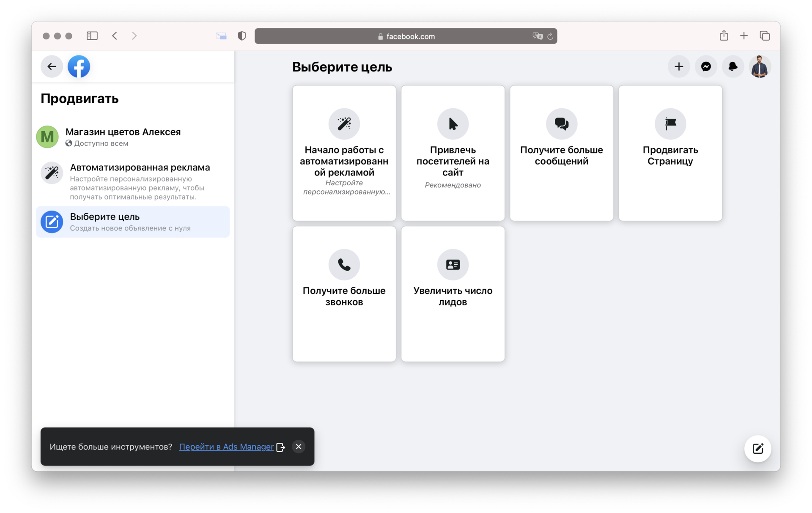The image size is (812, 513).
Task: Open the Messenger icon
Action: point(706,66)
